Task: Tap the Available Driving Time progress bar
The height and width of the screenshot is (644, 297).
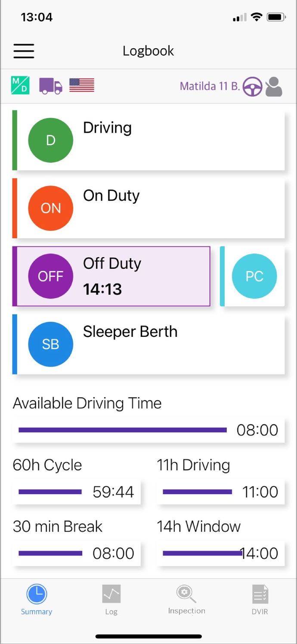Action: [x=148, y=429]
